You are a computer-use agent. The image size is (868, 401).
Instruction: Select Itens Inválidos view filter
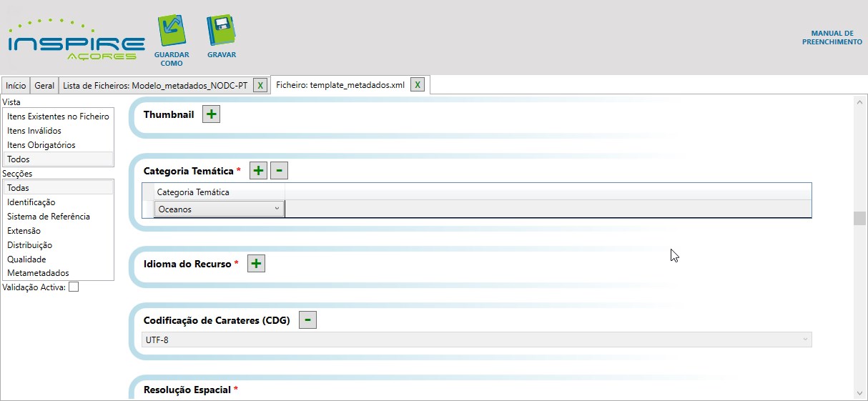click(x=34, y=131)
